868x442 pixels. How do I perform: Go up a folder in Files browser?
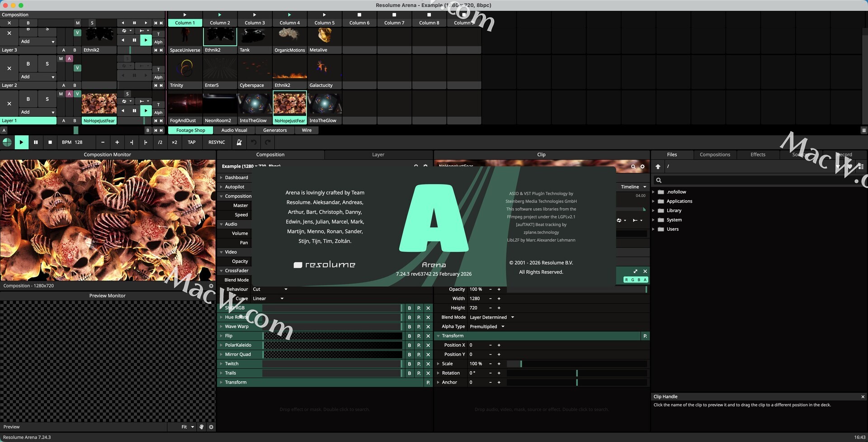tap(658, 166)
